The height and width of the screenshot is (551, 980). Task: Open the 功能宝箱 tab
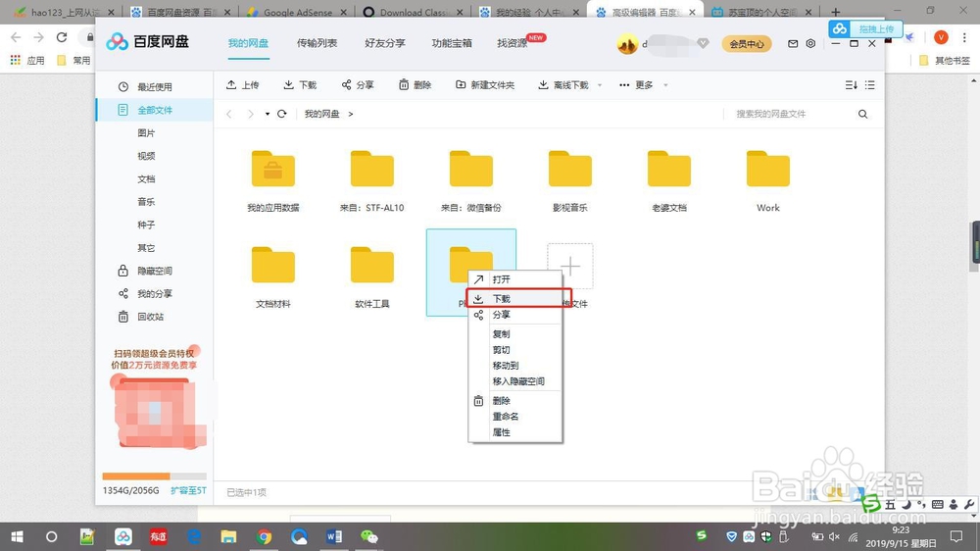[452, 43]
